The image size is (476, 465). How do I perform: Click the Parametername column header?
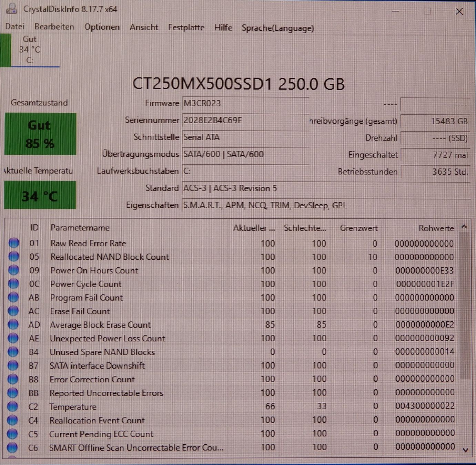[80, 228]
